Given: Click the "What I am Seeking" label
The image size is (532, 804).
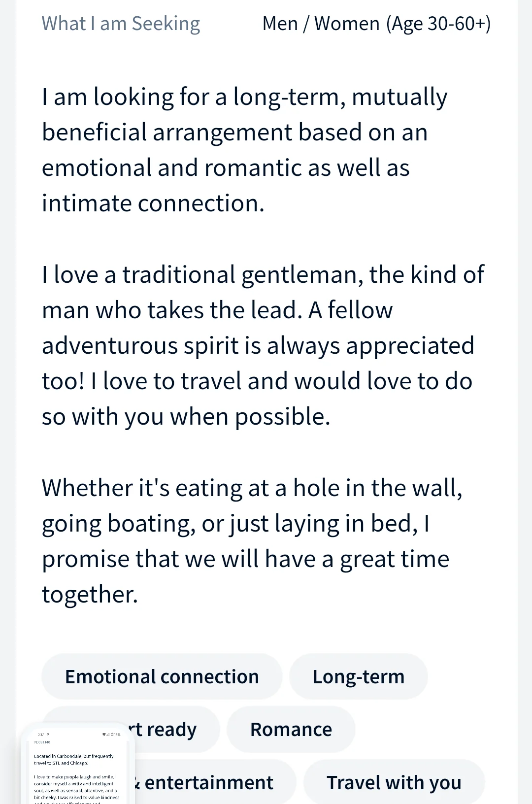Looking at the screenshot, I should pyautogui.click(x=121, y=24).
